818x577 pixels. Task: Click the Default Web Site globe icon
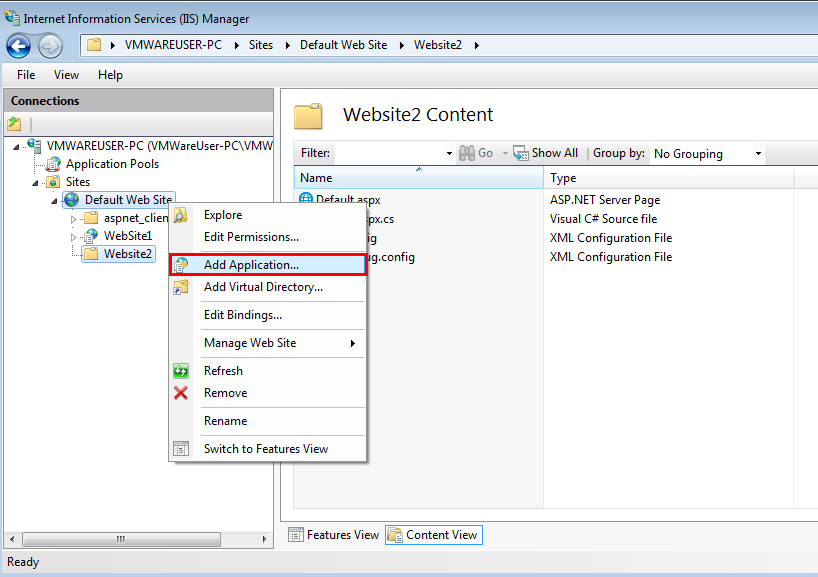72,200
